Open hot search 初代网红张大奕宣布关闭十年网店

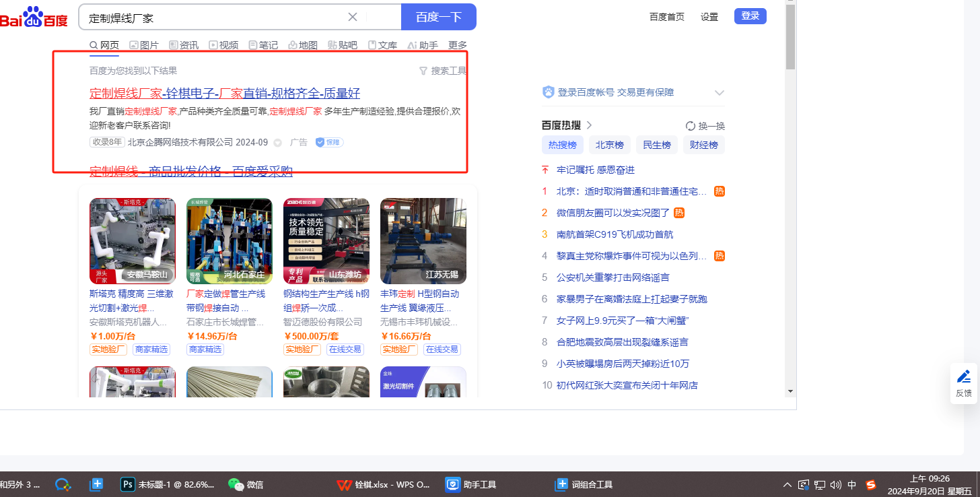pyautogui.click(x=627, y=385)
